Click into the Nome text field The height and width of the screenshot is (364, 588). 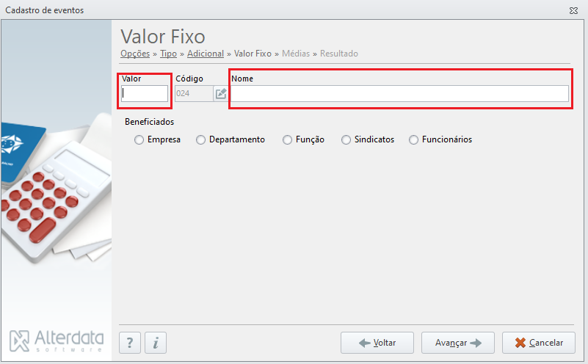pos(399,93)
